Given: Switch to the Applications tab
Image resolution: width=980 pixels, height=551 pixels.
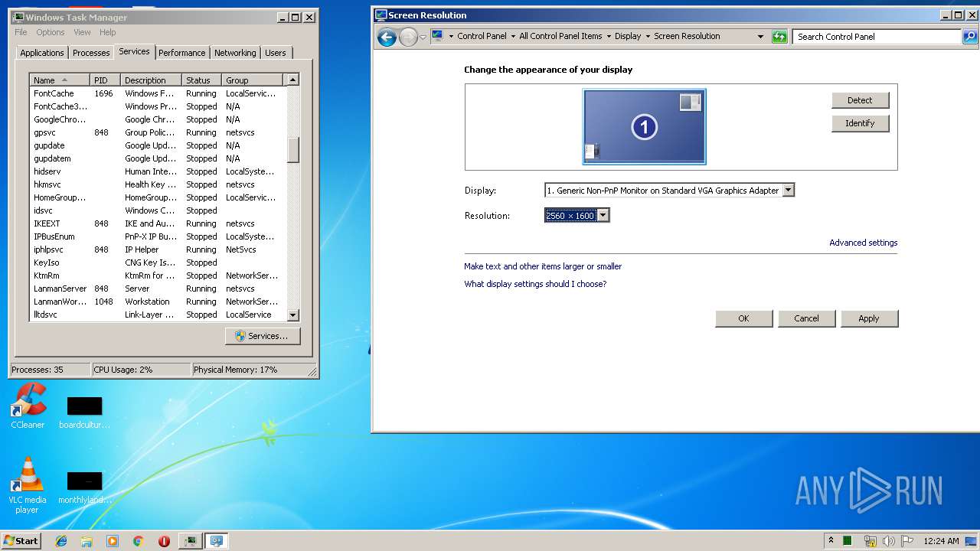Looking at the screenshot, I should click(x=42, y=53).
